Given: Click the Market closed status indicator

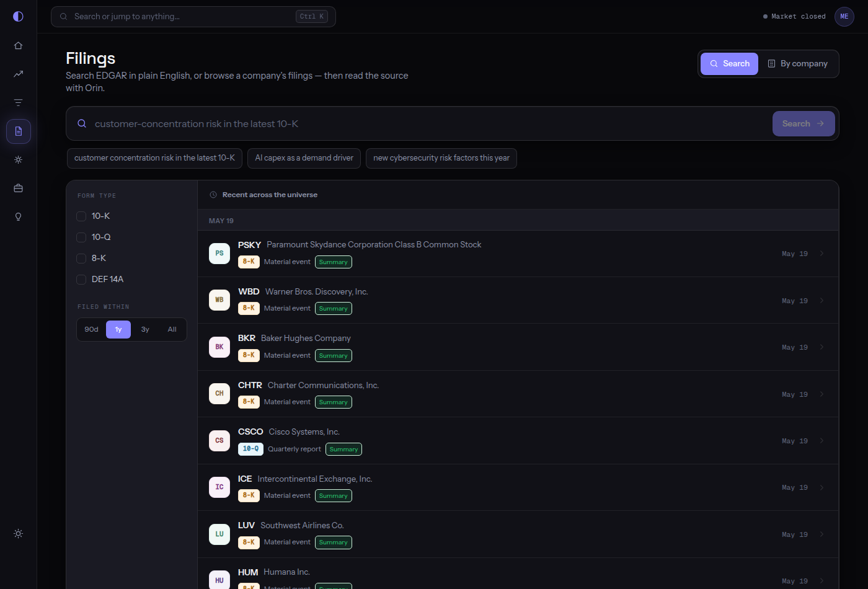Looking at the screenshot, I should pos(794,17).
